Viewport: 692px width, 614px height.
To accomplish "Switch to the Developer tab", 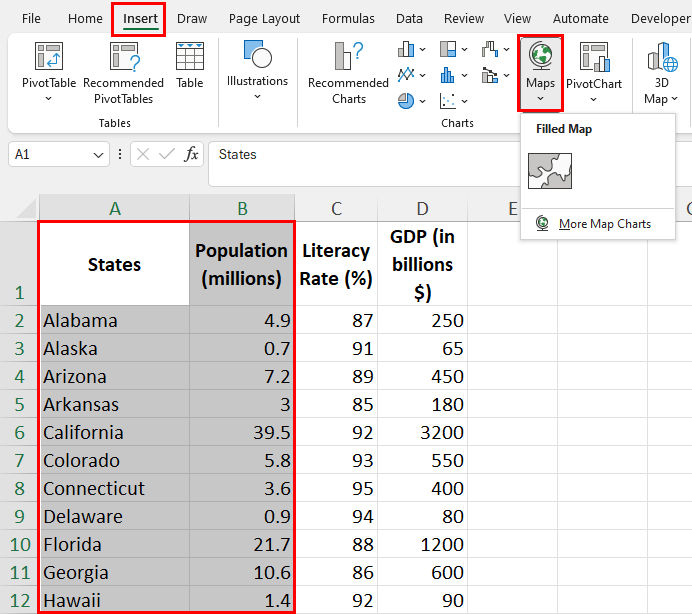I will pos(661,19).
